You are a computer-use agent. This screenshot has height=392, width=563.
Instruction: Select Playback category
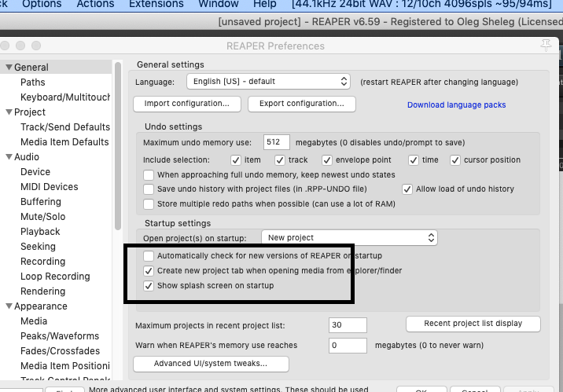[40, 232]
